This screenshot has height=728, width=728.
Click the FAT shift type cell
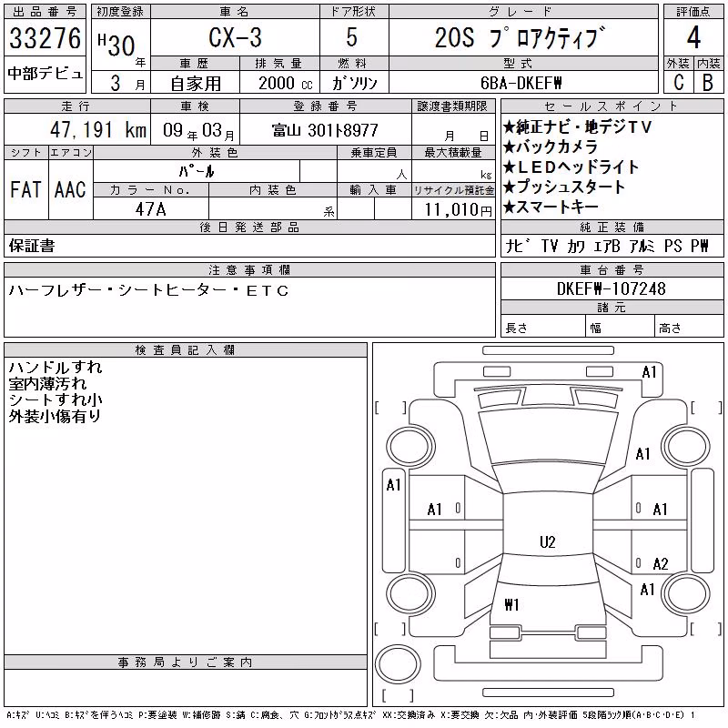26,189
